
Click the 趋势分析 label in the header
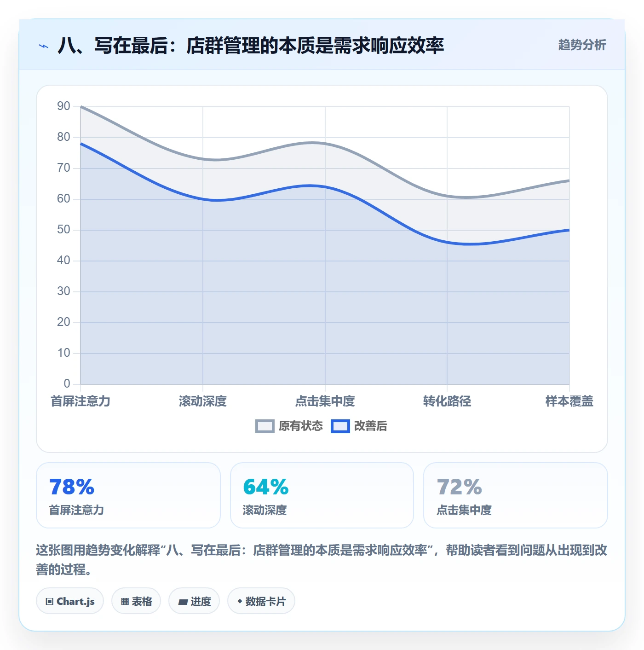click(582, 45)
